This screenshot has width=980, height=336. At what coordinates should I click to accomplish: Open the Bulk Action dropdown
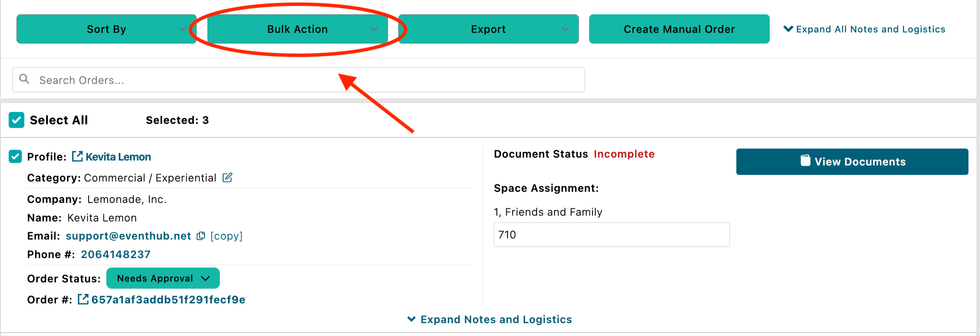pyautogui.click(x=297, y=29)
